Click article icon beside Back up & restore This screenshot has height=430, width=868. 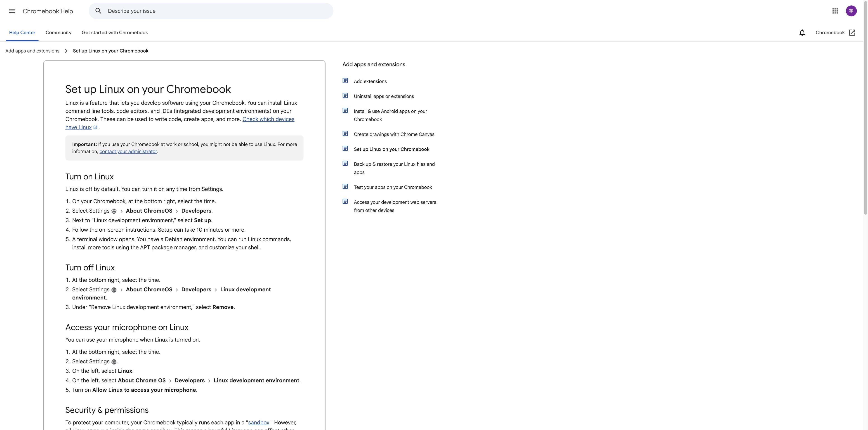coord(345,163)
